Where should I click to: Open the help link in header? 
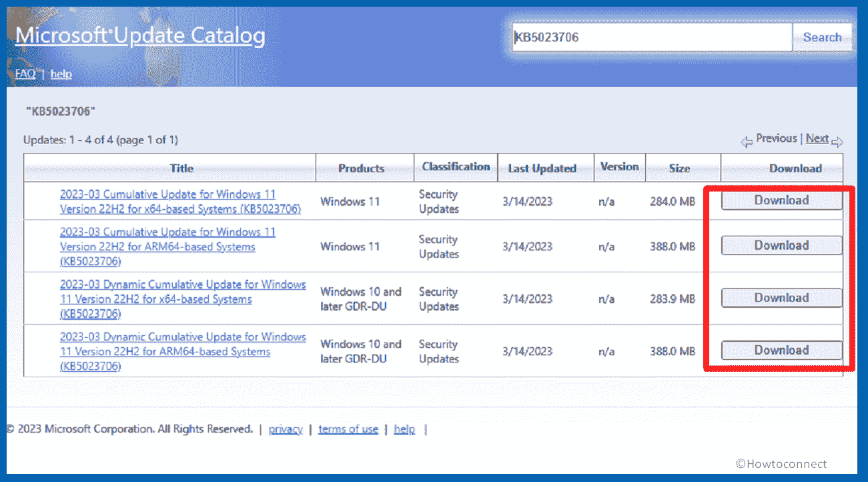point(61,74)
